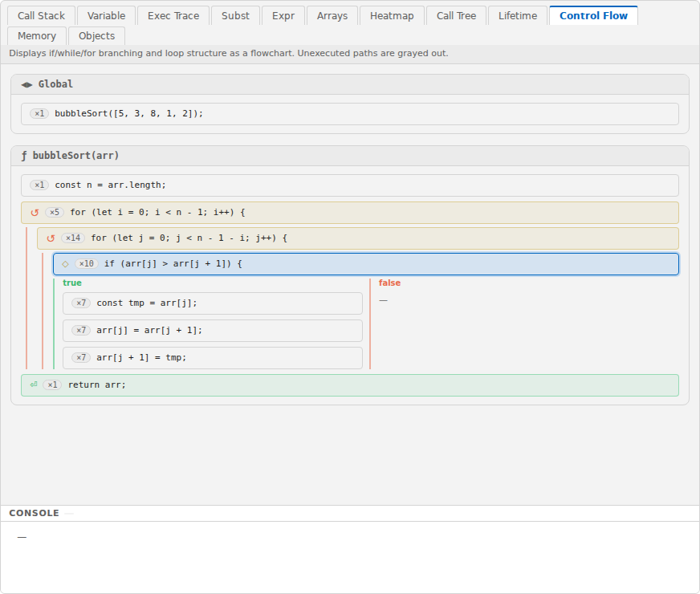Click the loop icon on inner for-j row
The width and height of the screenshot is (700, 594).
click(x=51, y=238)
